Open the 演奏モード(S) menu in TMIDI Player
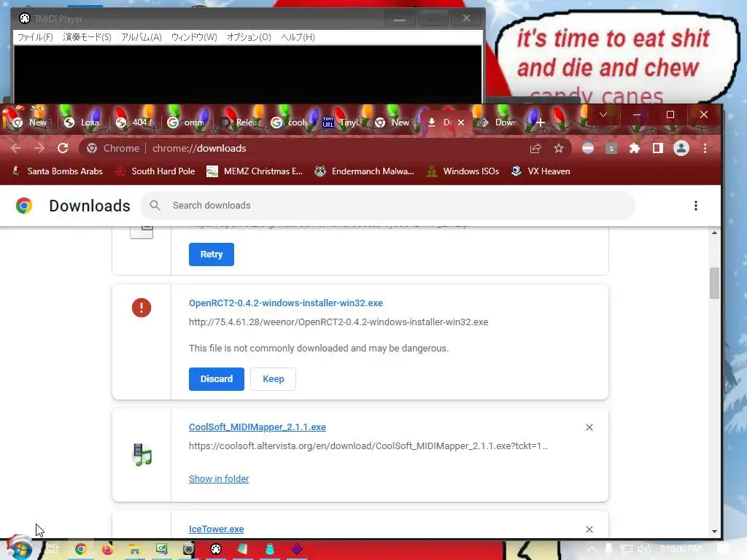 [x=88, y=37]
